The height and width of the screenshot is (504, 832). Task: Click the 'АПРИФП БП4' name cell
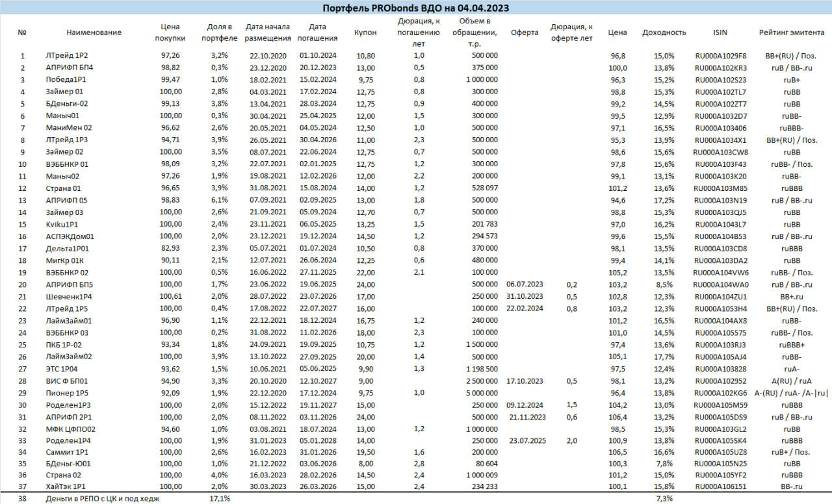(70, 68)
